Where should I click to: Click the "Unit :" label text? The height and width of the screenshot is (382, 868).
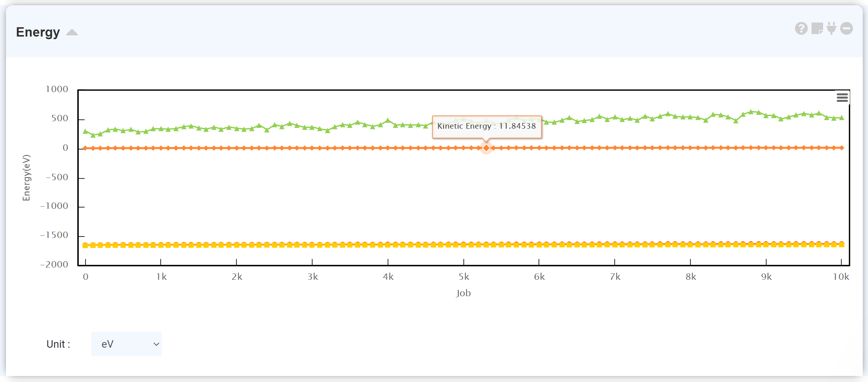(x=58, y=344)
